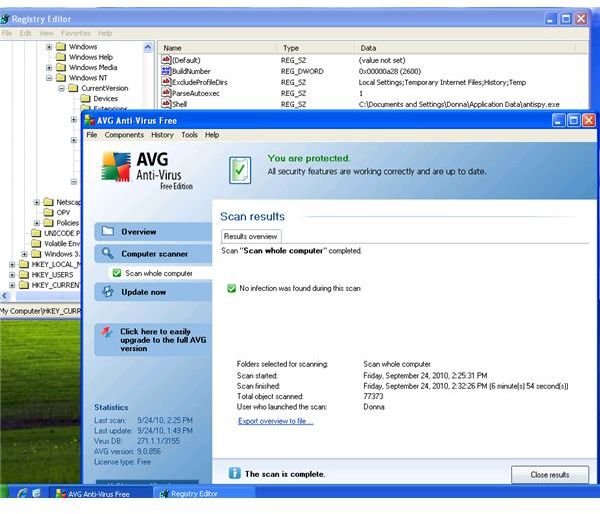Open Registry Editor View menu
Viewport: 600px width, 514px height.
point(46,33)
